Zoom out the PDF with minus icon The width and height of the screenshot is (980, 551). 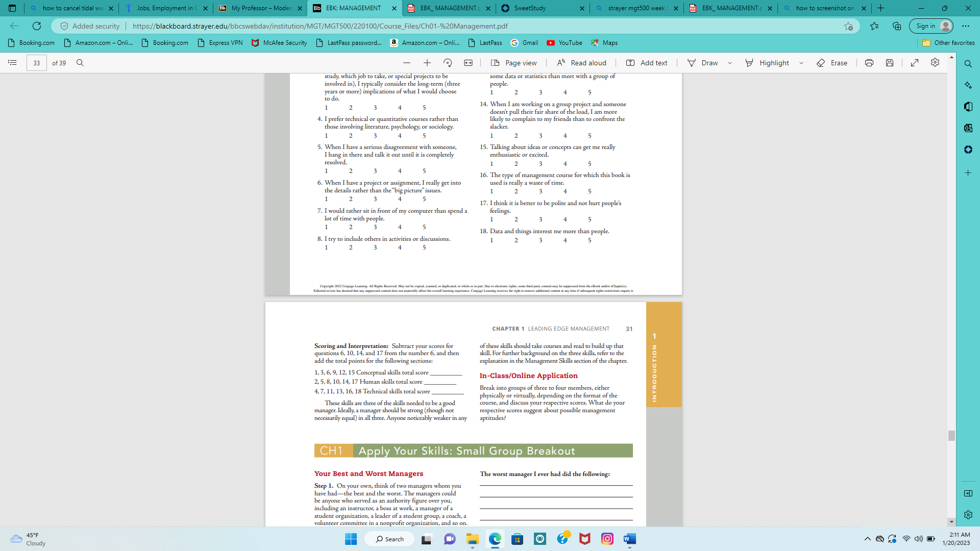(x=407, y=63)
